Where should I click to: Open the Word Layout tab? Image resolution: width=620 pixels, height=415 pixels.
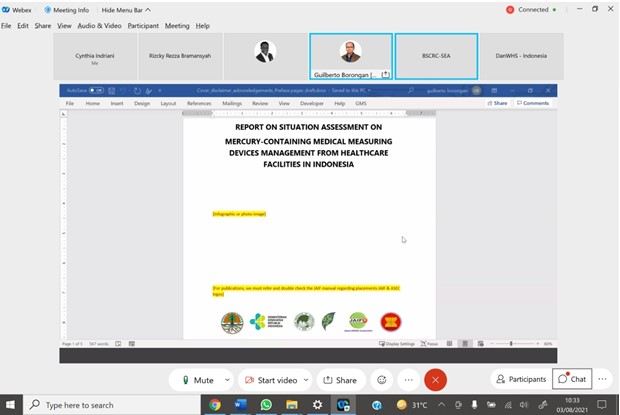[x=168, y=103]
